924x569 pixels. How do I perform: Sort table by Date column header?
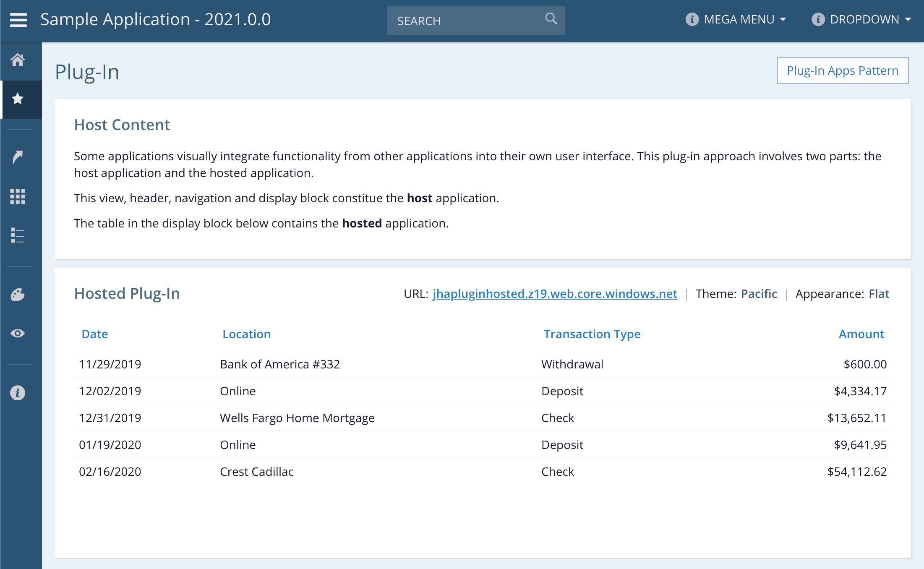click(95, 334)
